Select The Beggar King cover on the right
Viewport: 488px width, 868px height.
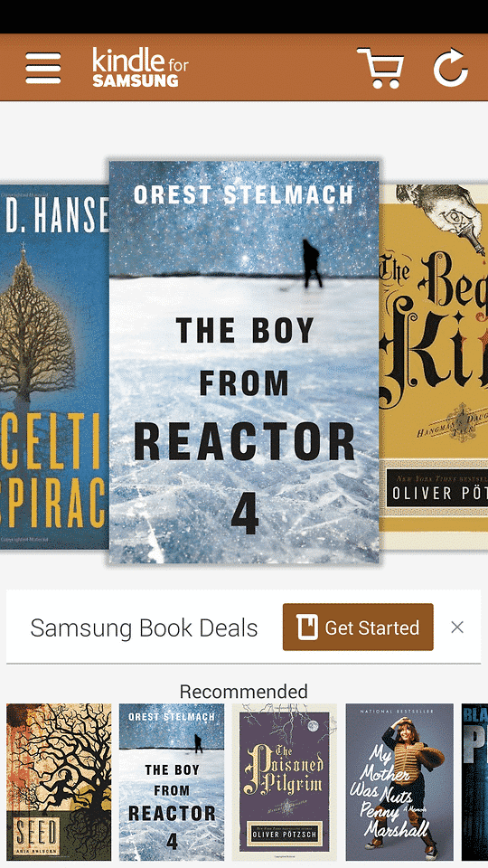tap(434, 367)
